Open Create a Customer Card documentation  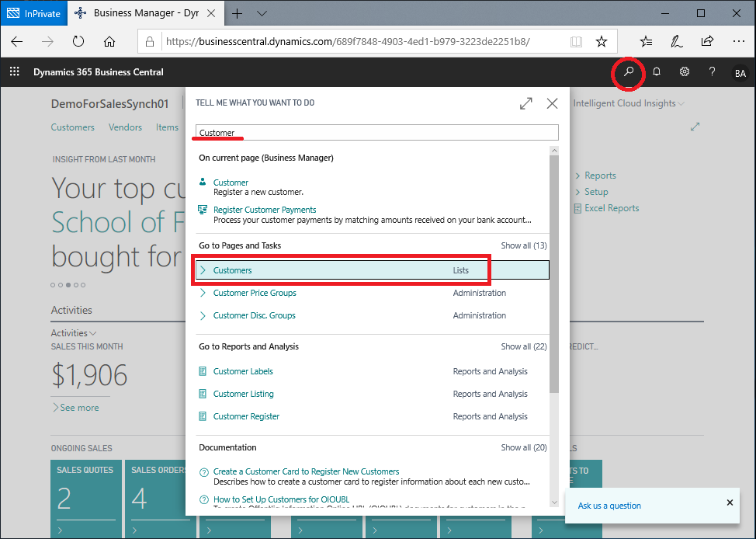click(x=306, y=471)
